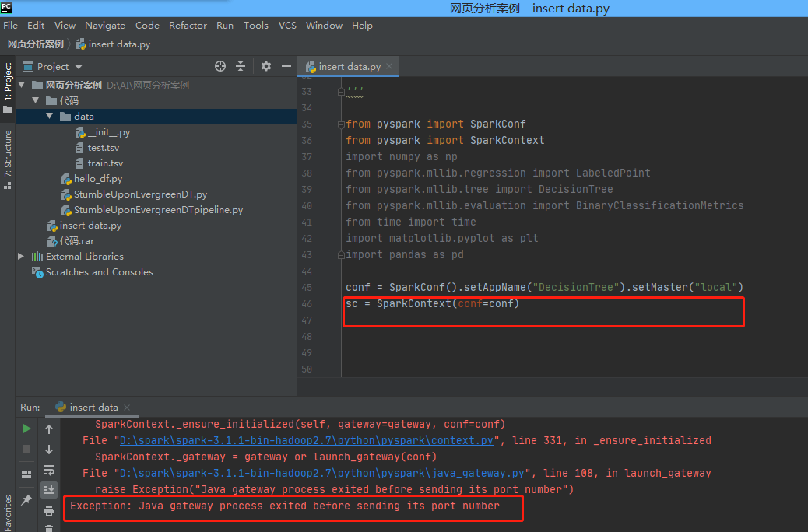Click the 'import numpy as np' code line
Screen dimensions: 808x532
(402, 156)
